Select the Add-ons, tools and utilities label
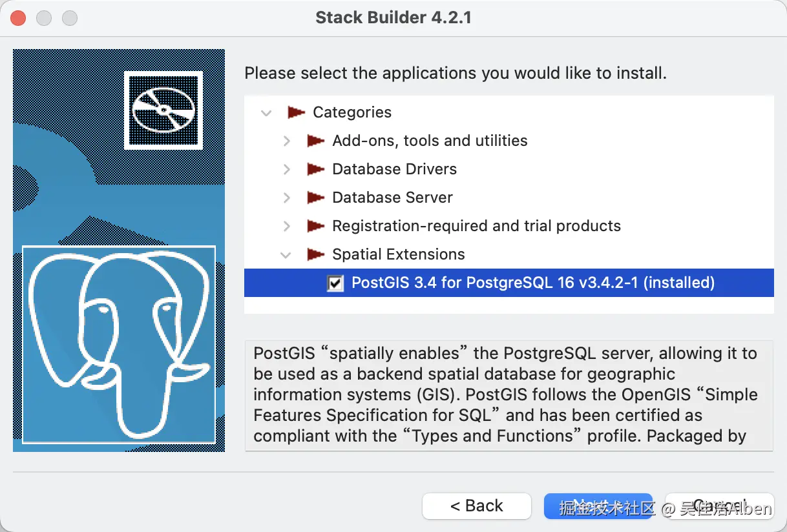The image size is (787, 532). click(430, 141)
